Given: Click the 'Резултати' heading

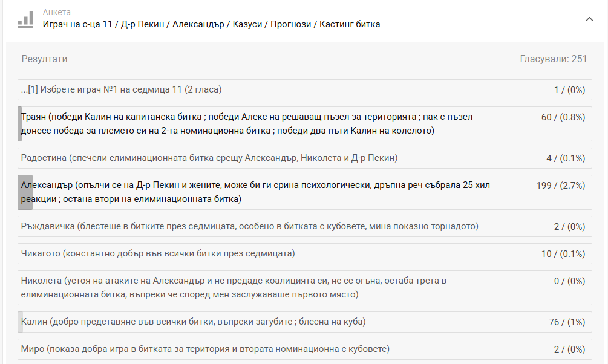Looking at the screenshot, I should [45, 59].
